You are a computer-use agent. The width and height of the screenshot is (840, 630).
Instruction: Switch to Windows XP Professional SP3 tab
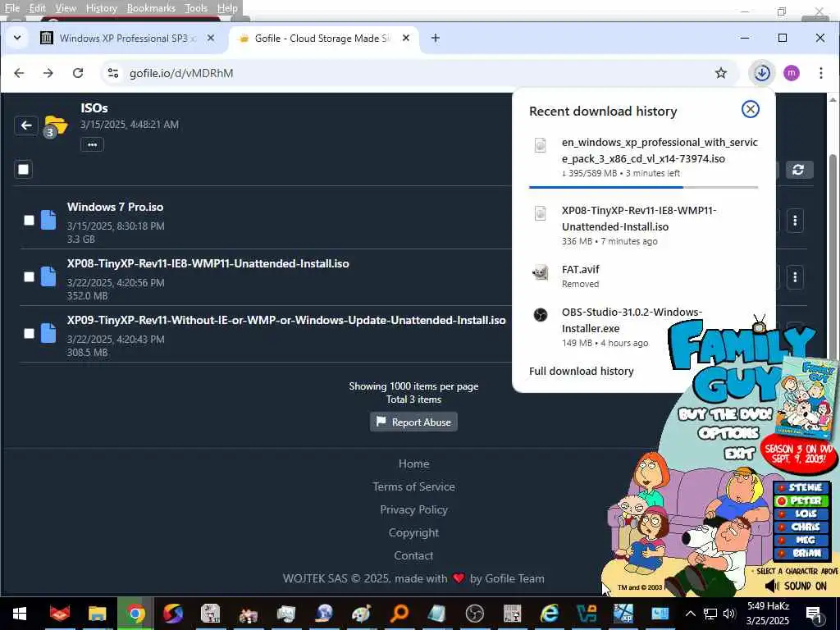[122, 38]
